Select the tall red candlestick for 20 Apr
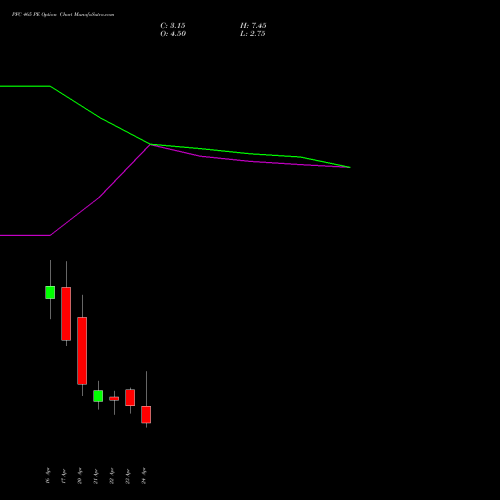The height and width of the screenshot is (500, 500). [x=82, y=351]
